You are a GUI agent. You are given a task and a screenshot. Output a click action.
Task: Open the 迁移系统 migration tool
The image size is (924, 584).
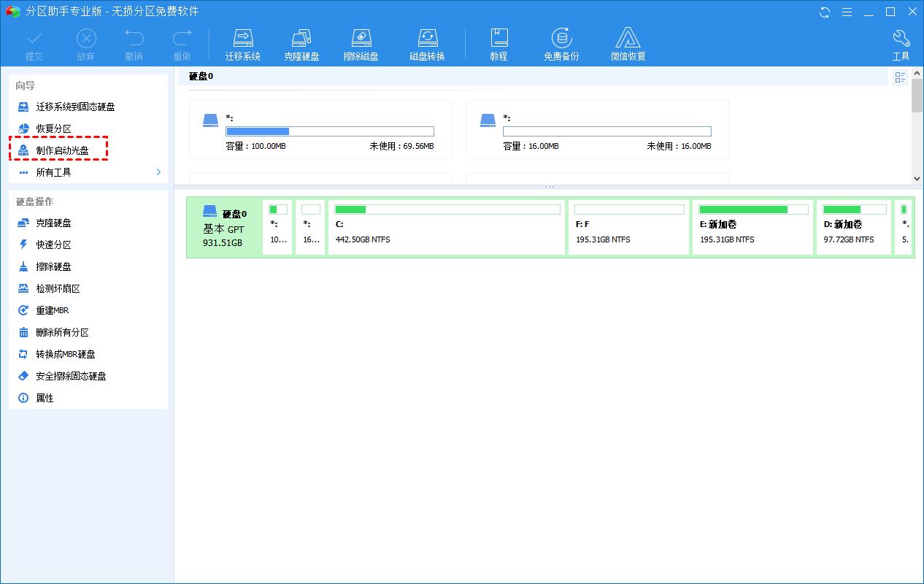tap(243, 42)
